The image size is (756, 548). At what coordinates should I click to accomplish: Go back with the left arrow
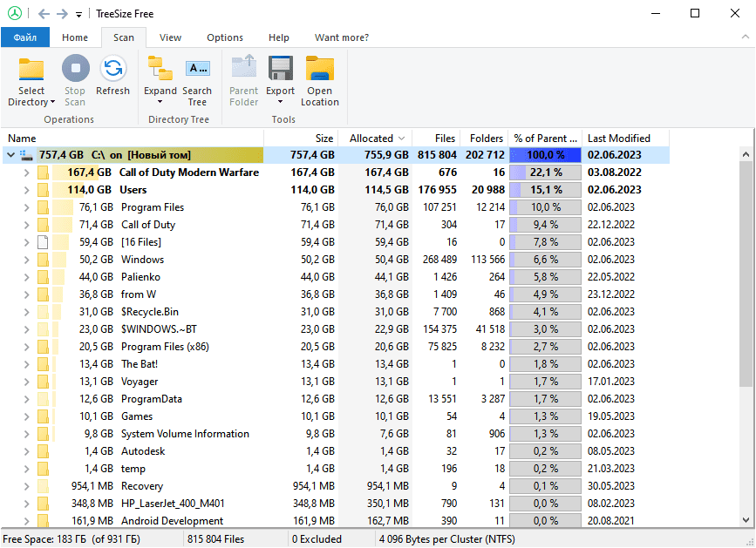[x=44, y=14]
